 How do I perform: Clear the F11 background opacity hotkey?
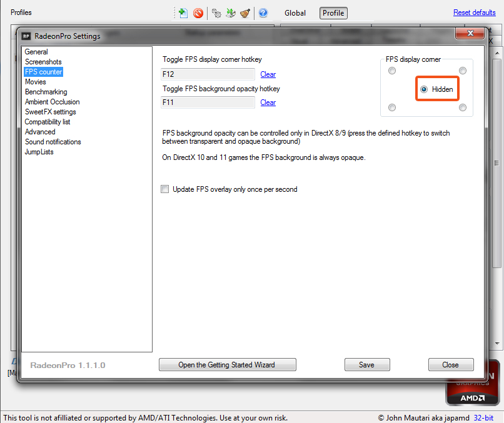(268, 102)
